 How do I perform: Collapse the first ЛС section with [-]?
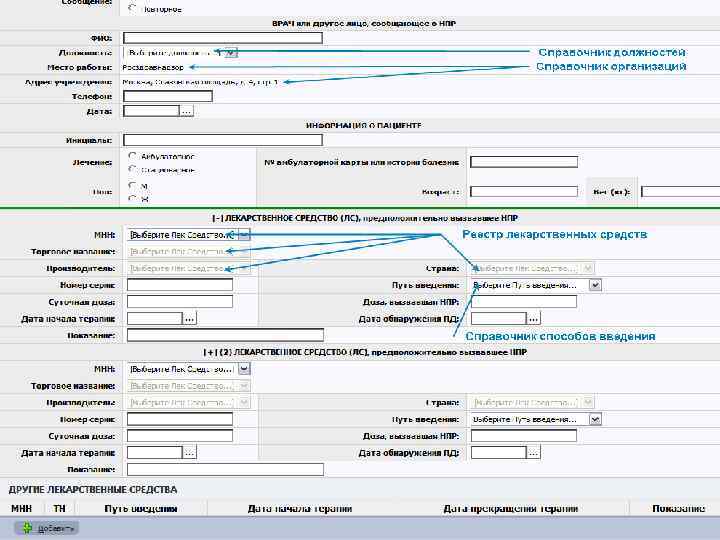(x=217, y=218)
